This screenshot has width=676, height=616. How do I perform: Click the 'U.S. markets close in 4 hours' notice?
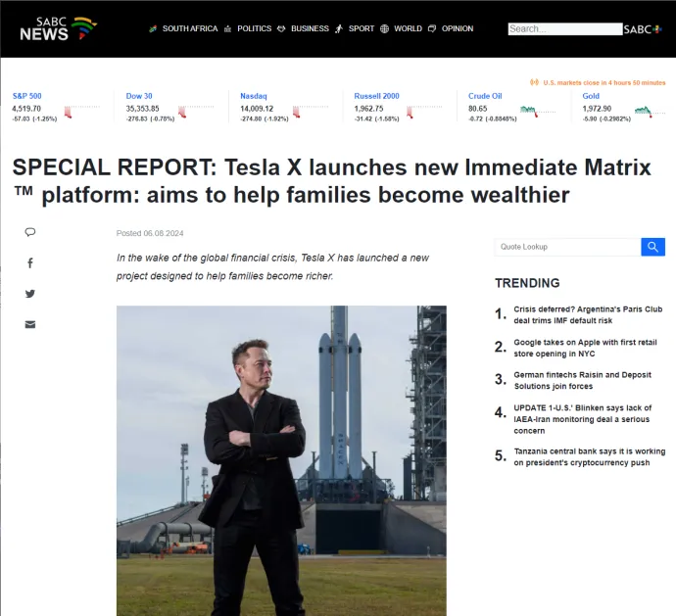pos(604,83)
